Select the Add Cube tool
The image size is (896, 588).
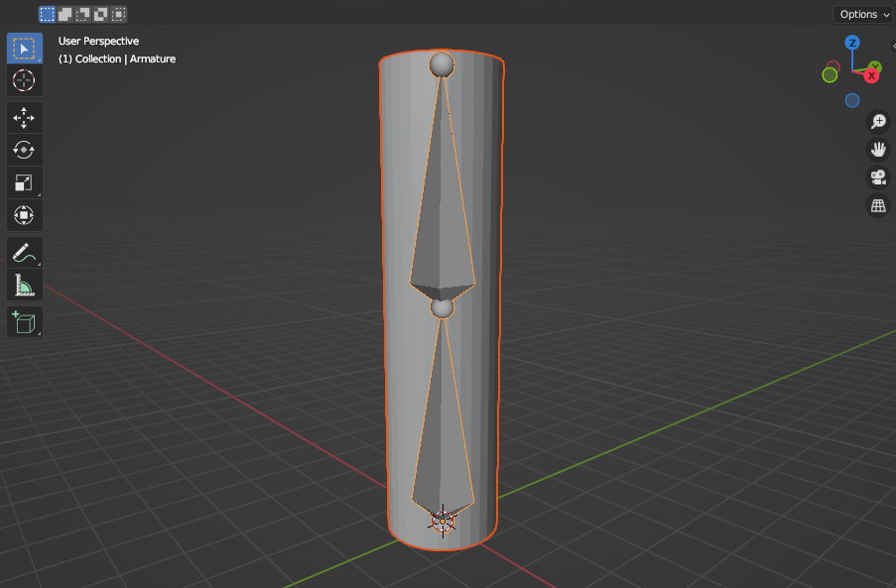24,322
